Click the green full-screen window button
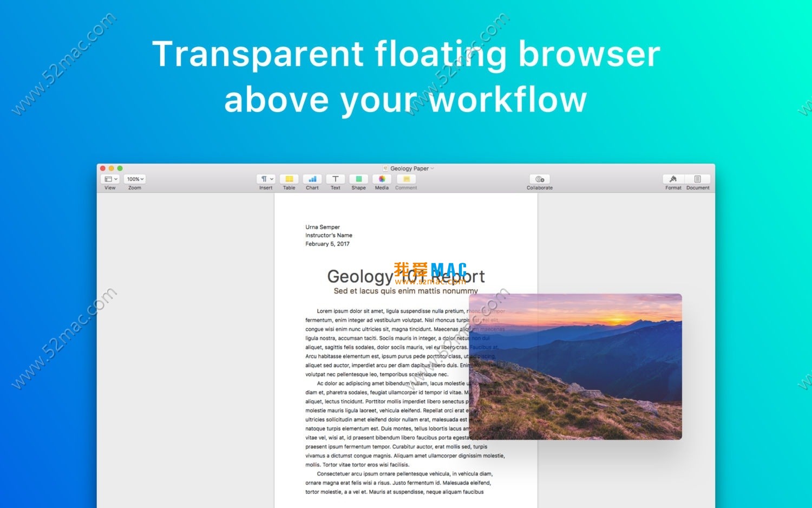 coord(120,168)
